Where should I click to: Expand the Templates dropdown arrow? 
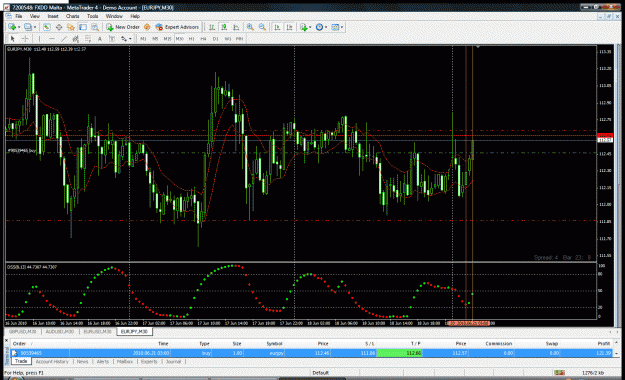point(342,27)
